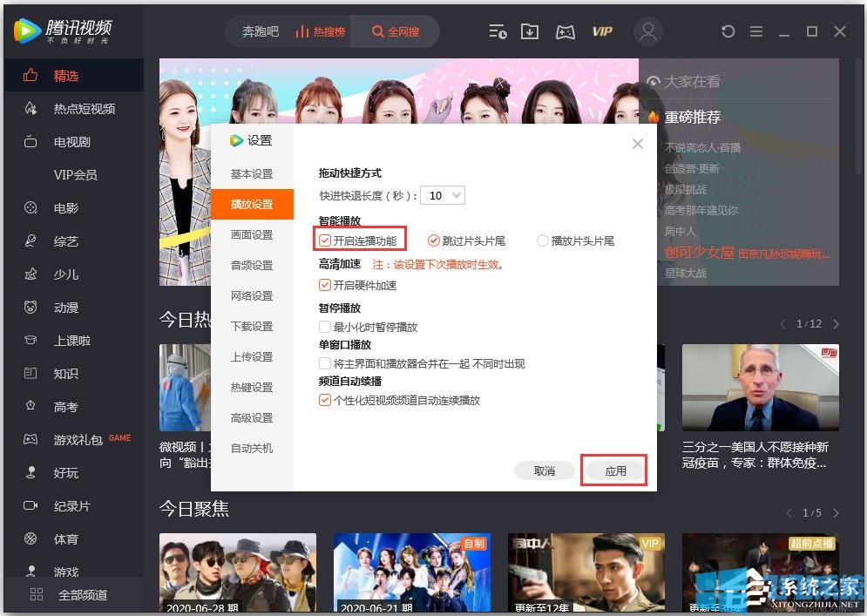This screenshot has height=616, width=867.
Task: Select the 电视剧 TV series sidebar icon
Action: coord(52,141)
